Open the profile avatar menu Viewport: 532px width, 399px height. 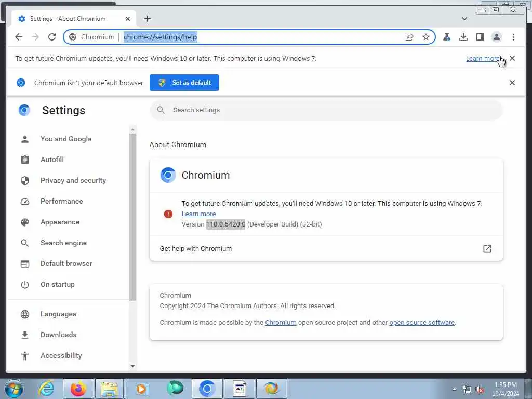pos(496,37)
